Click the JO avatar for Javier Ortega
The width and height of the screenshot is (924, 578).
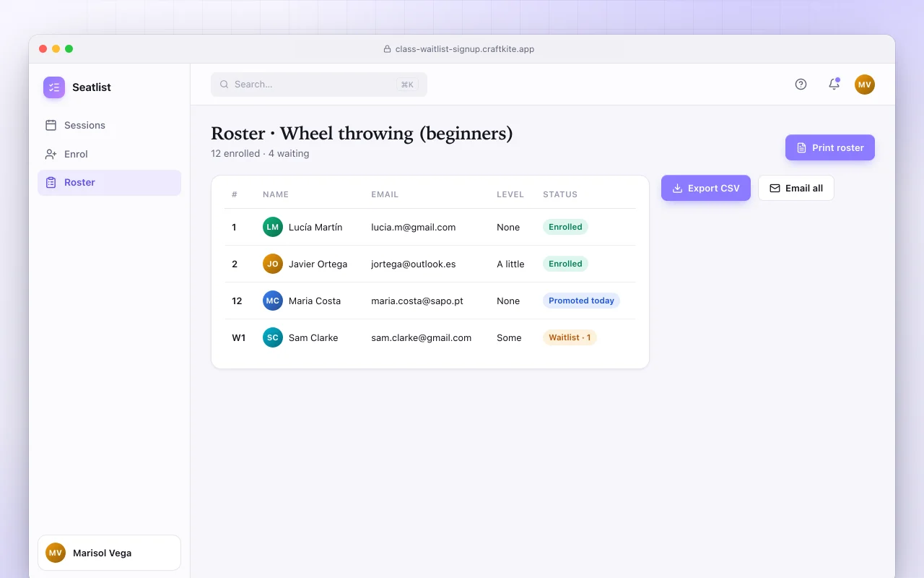pyautogui.click(x=273, y=264)
